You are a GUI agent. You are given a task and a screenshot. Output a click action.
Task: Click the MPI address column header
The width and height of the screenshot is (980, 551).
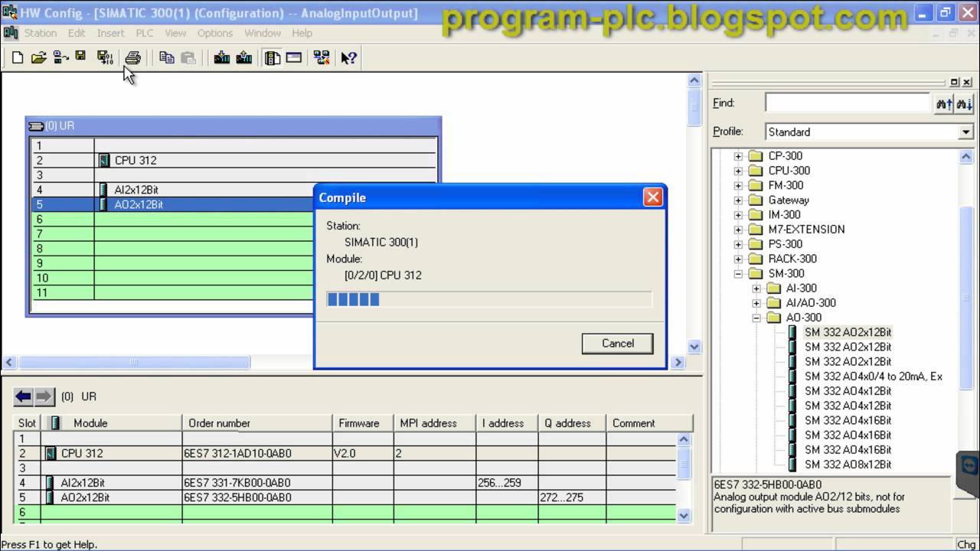pyautogui.click(x=435, y=423)
